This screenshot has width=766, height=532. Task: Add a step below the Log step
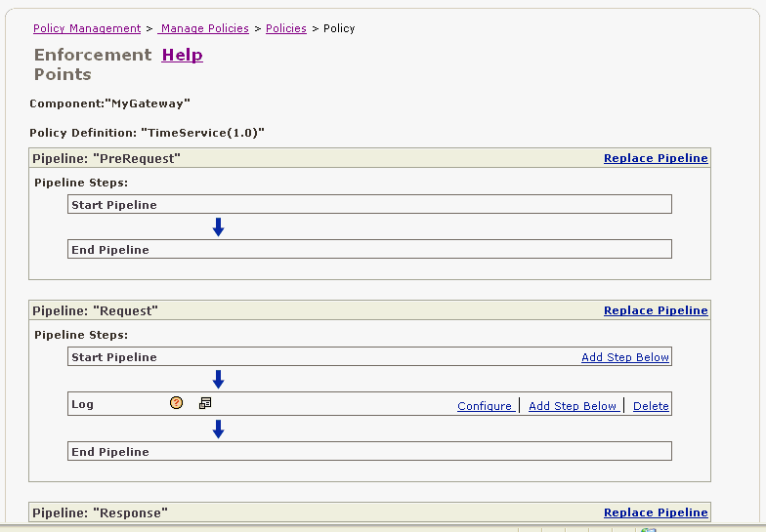(x=573, y=406)
